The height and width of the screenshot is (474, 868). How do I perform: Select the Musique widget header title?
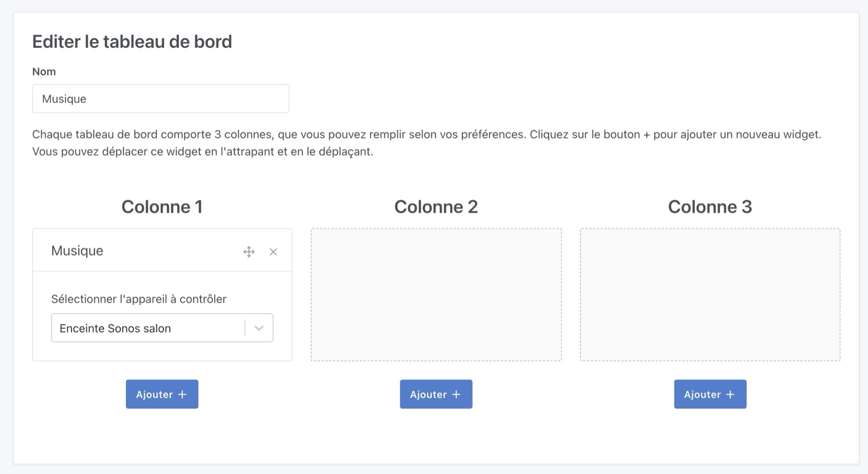[76, 250]
